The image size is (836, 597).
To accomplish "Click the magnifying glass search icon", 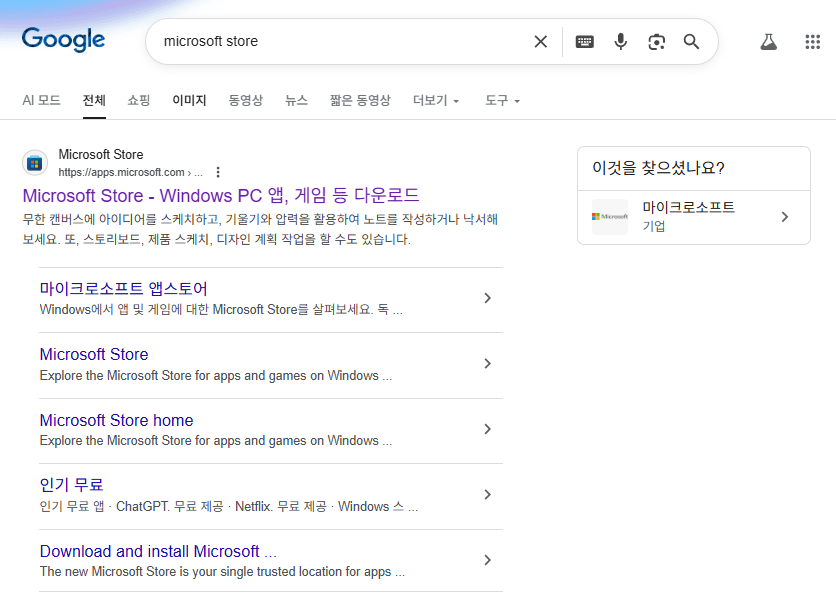I will point(691,41).
